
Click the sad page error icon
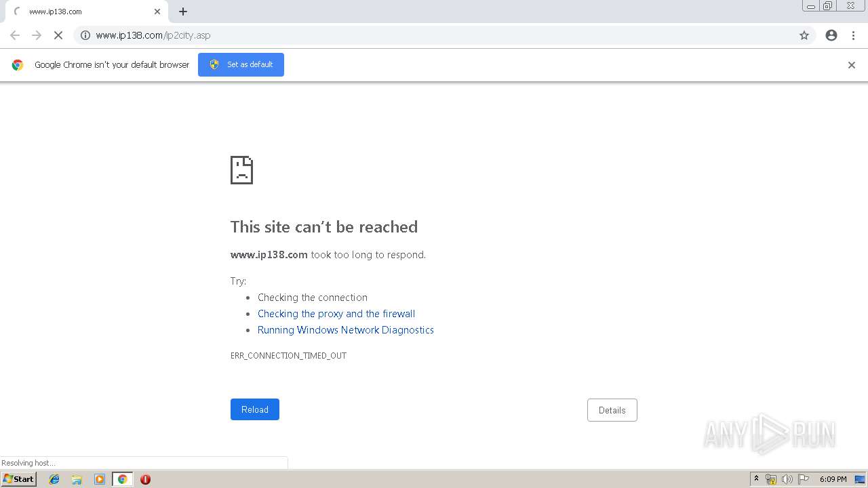pos(241,170)
